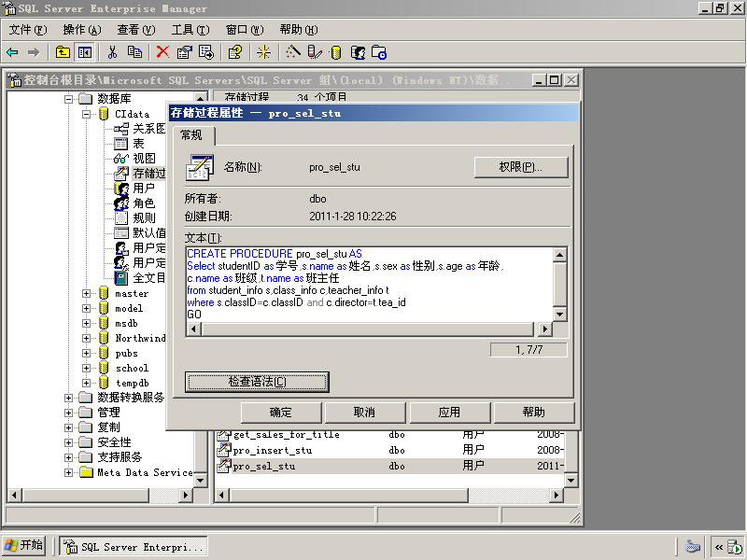Click the red Delete X icon

[x=162, y=52]
